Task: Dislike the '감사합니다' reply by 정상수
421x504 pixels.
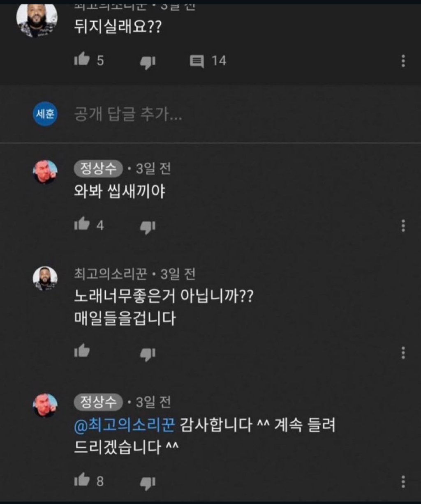Action: tap(148, 482)
